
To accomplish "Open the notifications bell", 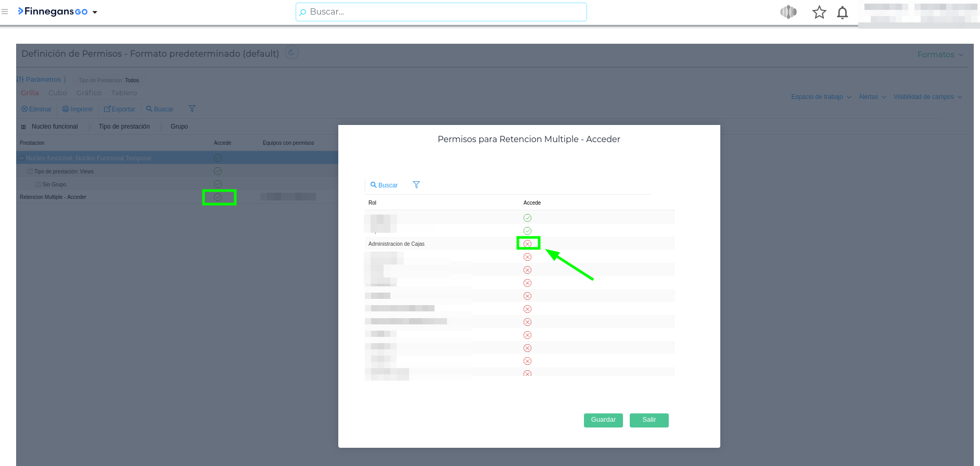I will (842, 12).
